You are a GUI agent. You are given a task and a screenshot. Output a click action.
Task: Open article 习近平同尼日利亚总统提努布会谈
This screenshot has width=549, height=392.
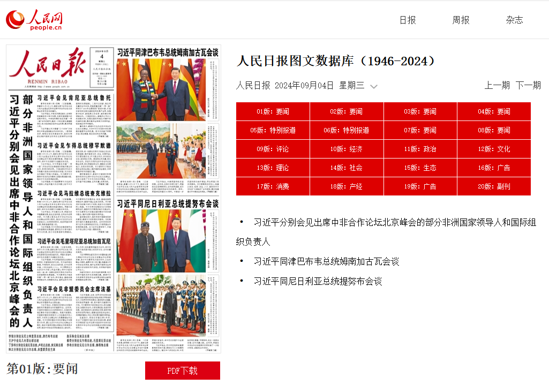pos(318,281)
